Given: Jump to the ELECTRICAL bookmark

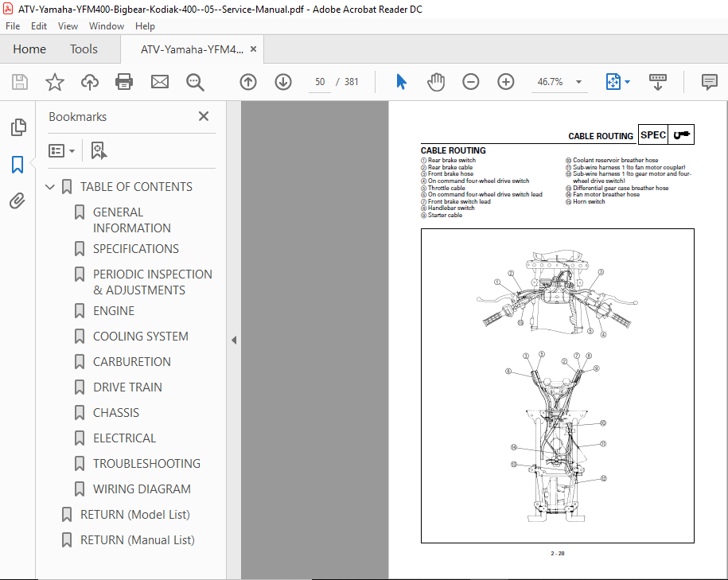Looking at the screenshot, I should click(x=124, y=438).
